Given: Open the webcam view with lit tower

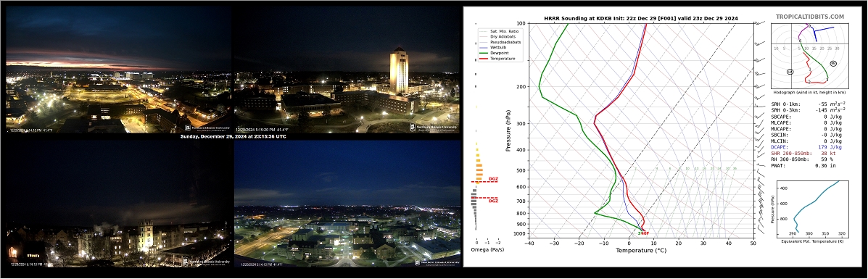Looking at the screenshot, I should (347, 69).
